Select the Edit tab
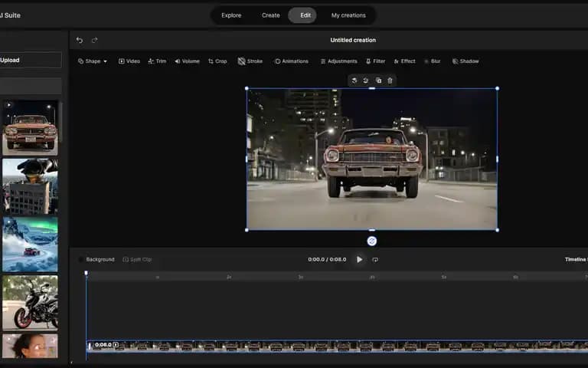Screen dimensions: 588x368 tap(302, 15)
